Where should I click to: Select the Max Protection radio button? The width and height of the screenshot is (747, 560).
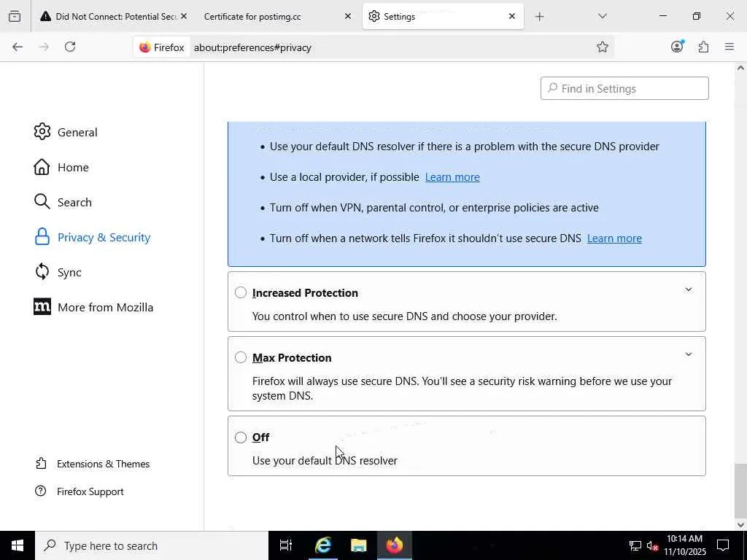tap(241, 357)
